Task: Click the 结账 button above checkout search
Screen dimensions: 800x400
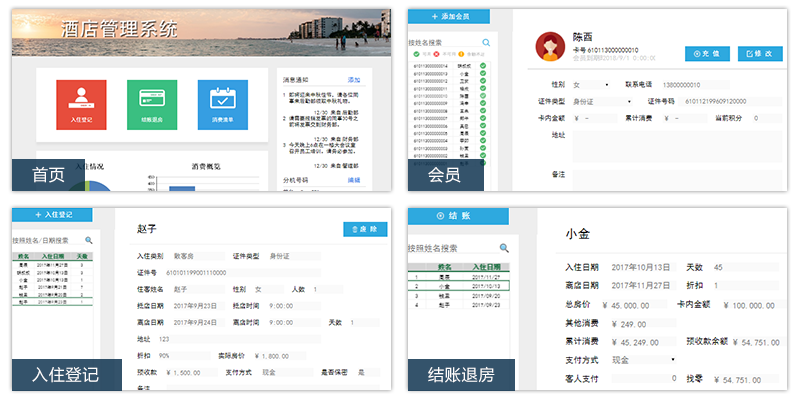Action: tap(453, 215)
